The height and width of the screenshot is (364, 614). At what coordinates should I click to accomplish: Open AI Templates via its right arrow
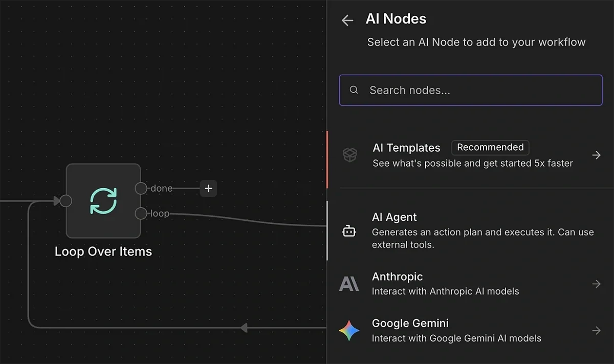tap(597, 155)
